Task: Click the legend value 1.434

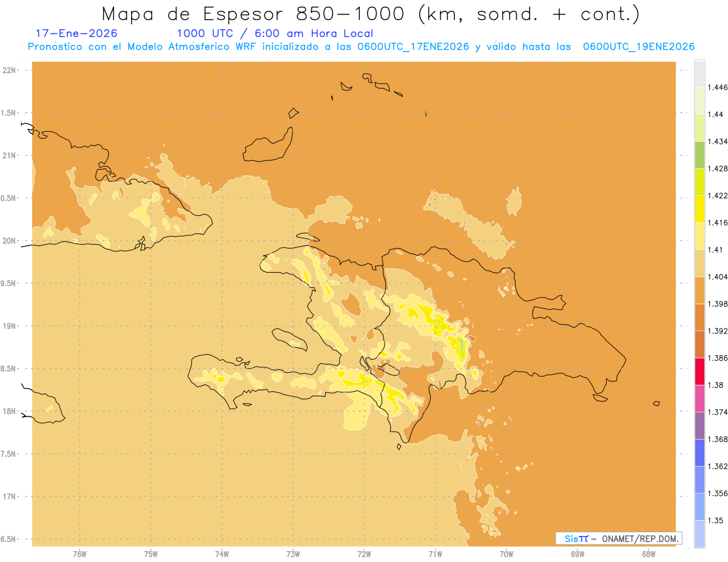Action: pos(718,141)
